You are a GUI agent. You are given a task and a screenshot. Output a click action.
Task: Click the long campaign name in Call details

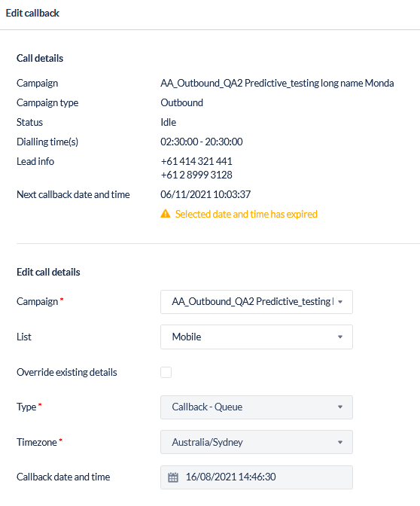click(x=277, y=84)
